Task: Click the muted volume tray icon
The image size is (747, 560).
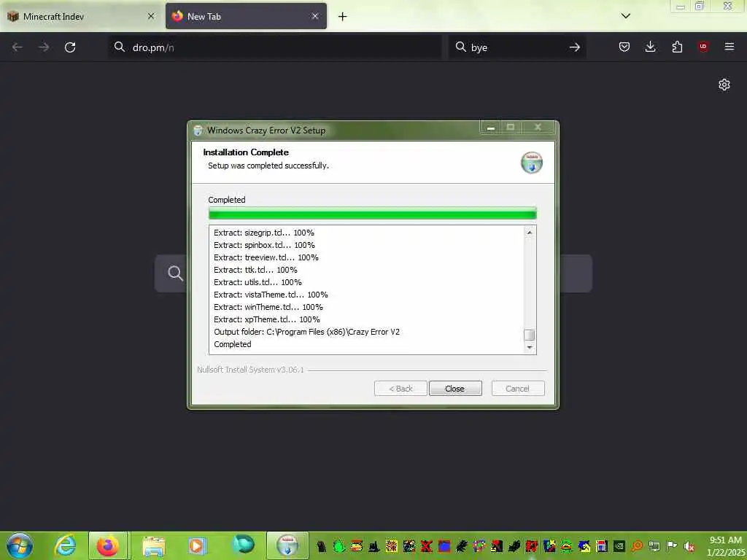Action: point(689,546)
